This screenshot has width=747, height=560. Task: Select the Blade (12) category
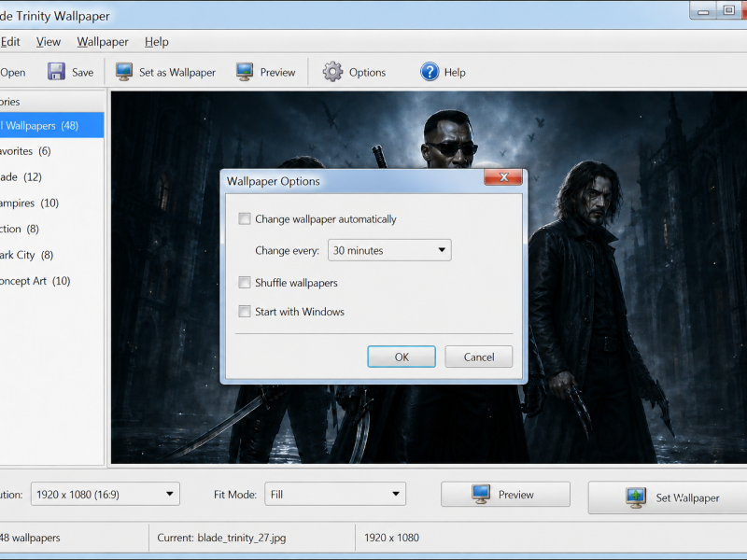[x=51, y=177]
